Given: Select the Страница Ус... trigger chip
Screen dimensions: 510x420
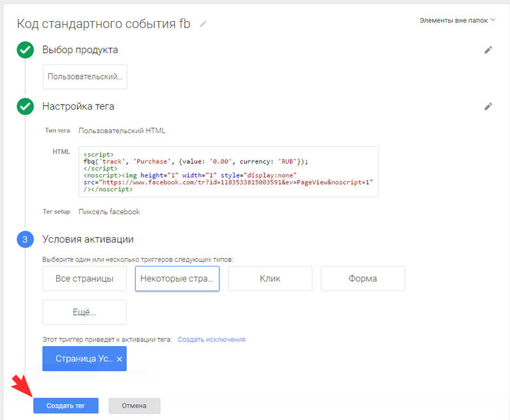Looking at the screenshot, I should click(x=85, y=359).
